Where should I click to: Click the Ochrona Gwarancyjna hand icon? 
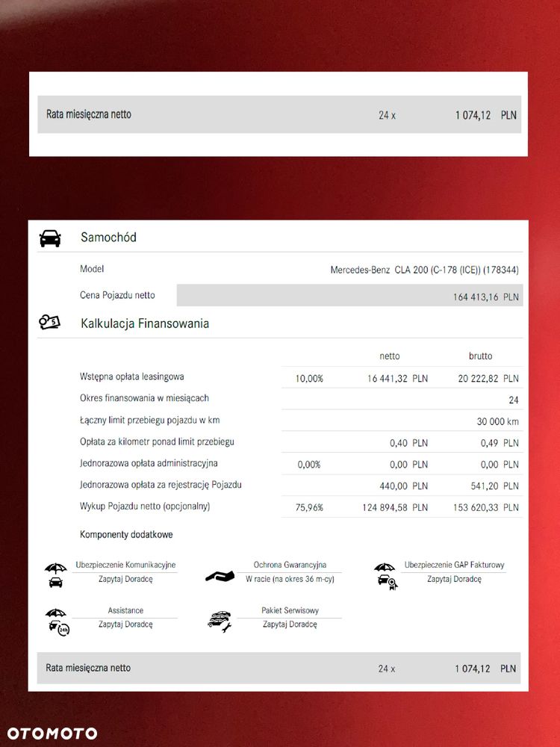tap(220, 577)
